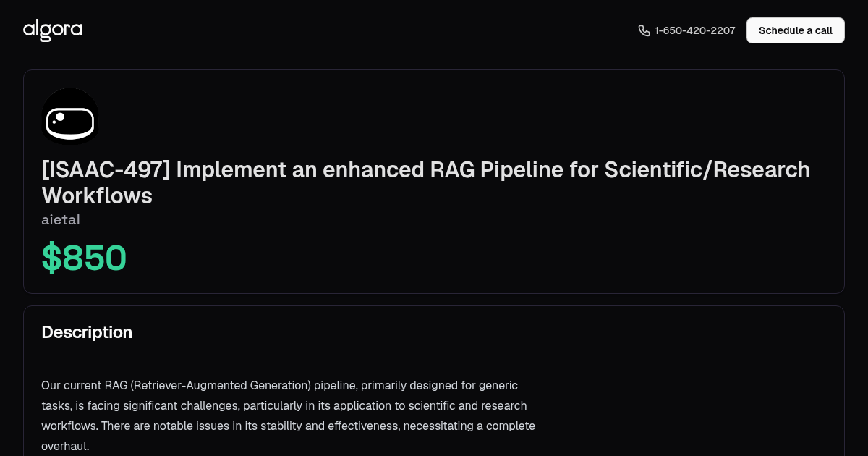Select the paragraph starting "Our current RAG"

click(x=289, y=415)
